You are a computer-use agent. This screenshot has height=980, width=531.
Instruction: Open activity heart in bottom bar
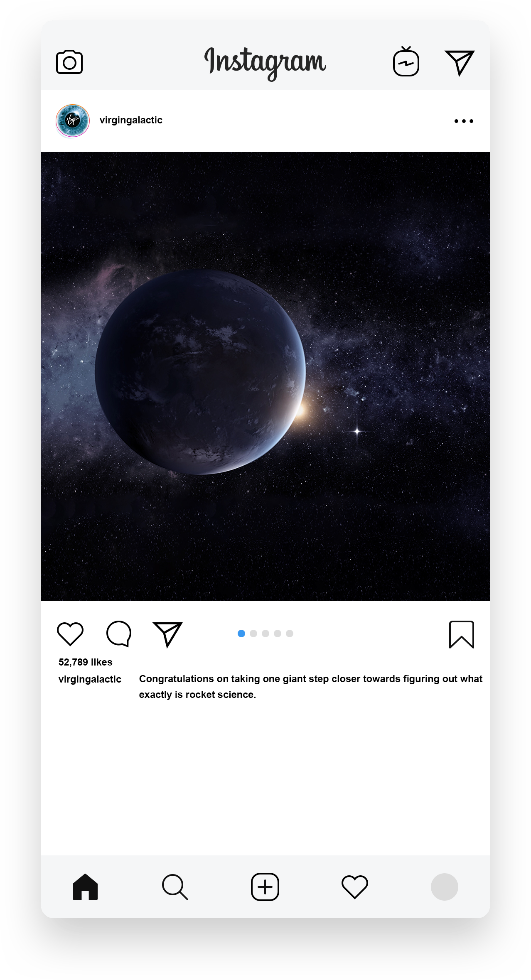pos(355,887)
